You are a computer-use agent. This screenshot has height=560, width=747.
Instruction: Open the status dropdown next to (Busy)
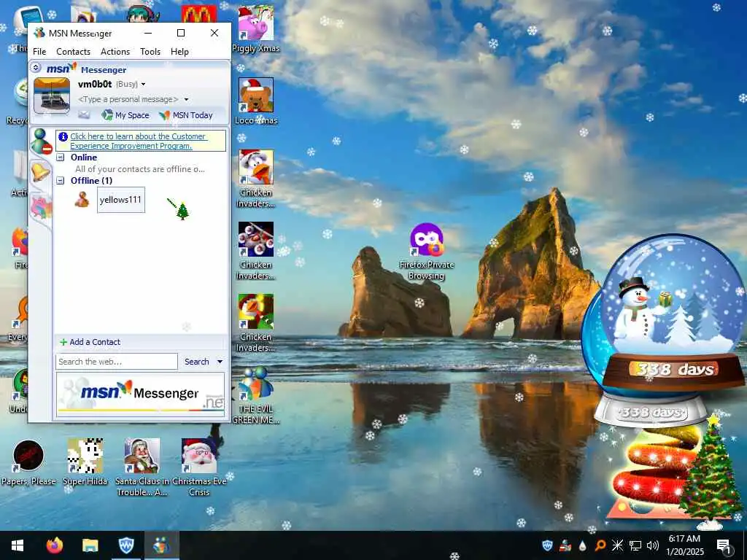coord(143,85)
